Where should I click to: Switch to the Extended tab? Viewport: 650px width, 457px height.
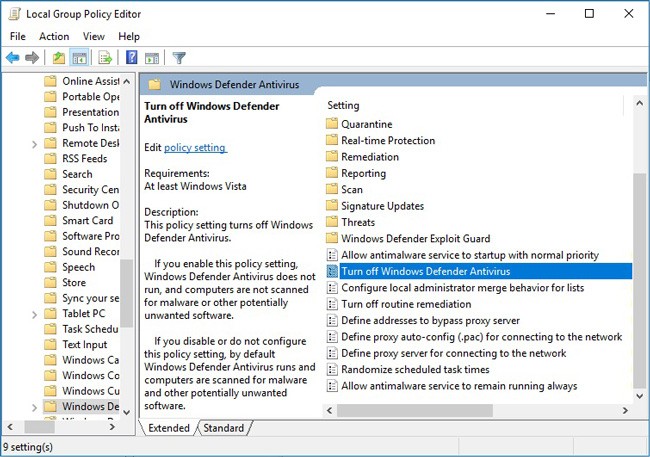point(169,428)
